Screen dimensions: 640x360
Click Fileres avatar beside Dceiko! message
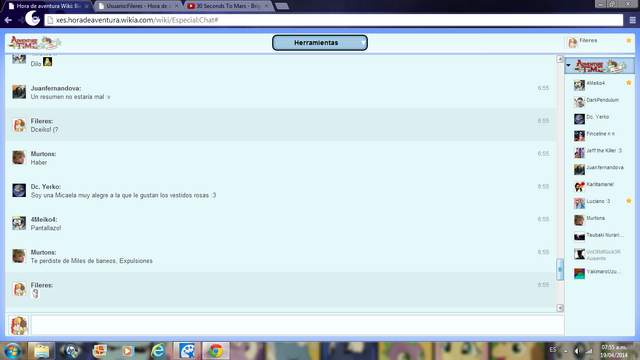coord(19,125)
